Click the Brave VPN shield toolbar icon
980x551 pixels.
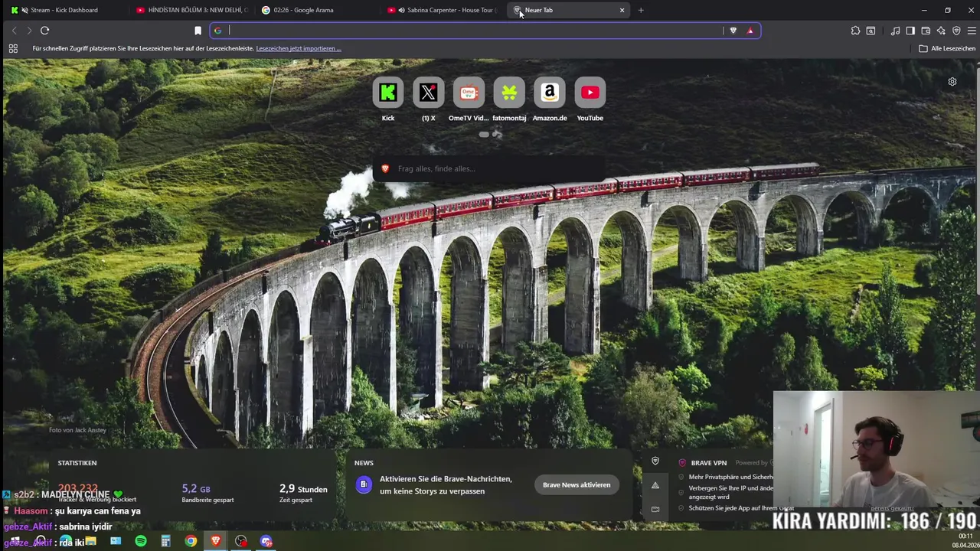(956, 31)
